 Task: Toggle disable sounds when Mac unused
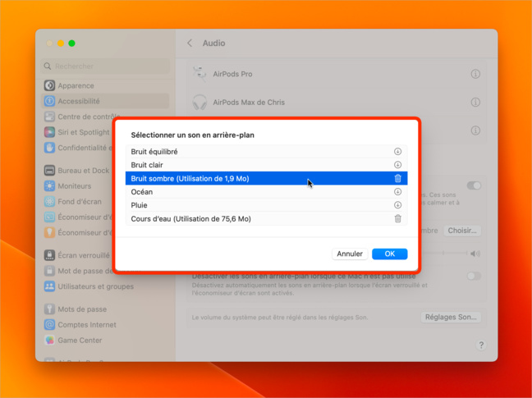pos(474,276)
